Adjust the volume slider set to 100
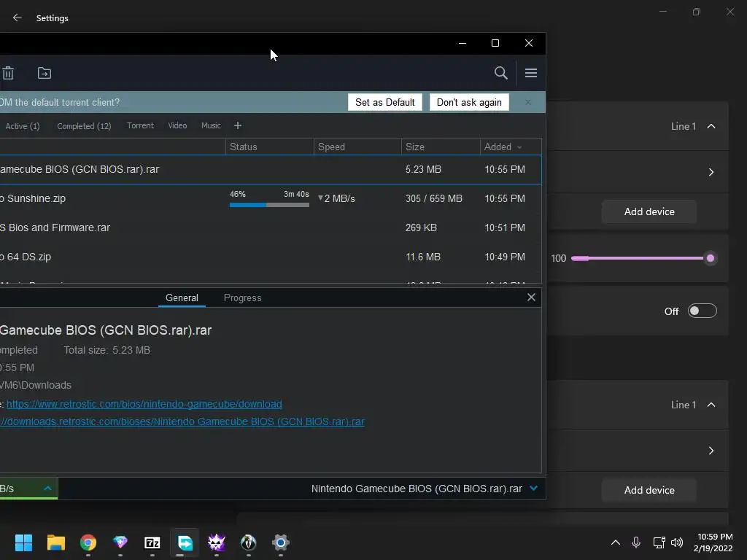Viewport: 747px width, 560px height. (x=711, y=258)
